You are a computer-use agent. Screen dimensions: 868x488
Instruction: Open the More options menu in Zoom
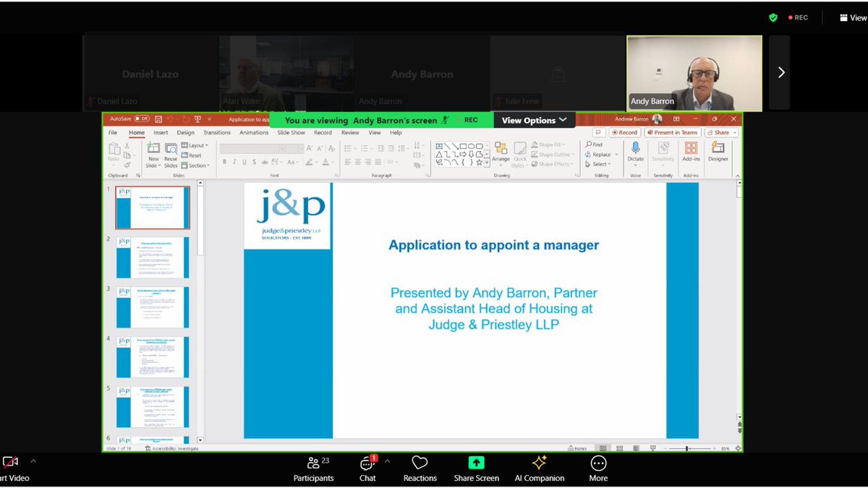pos(598,468)
